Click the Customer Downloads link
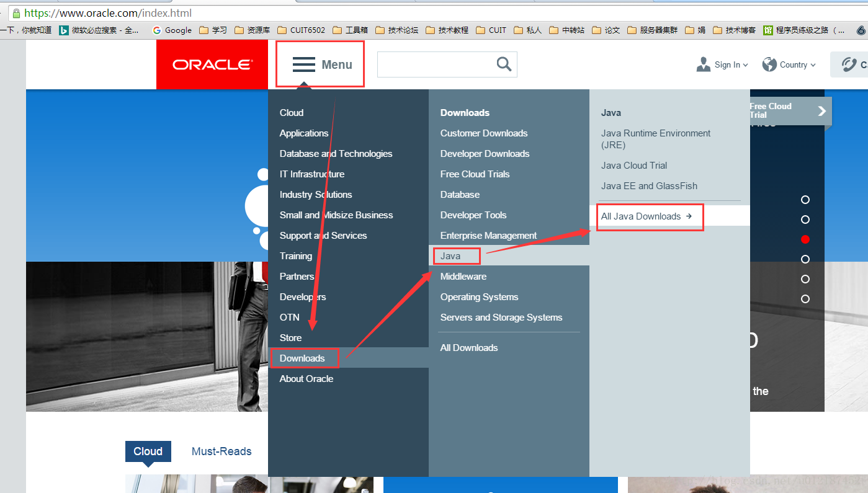 [484, 133]
